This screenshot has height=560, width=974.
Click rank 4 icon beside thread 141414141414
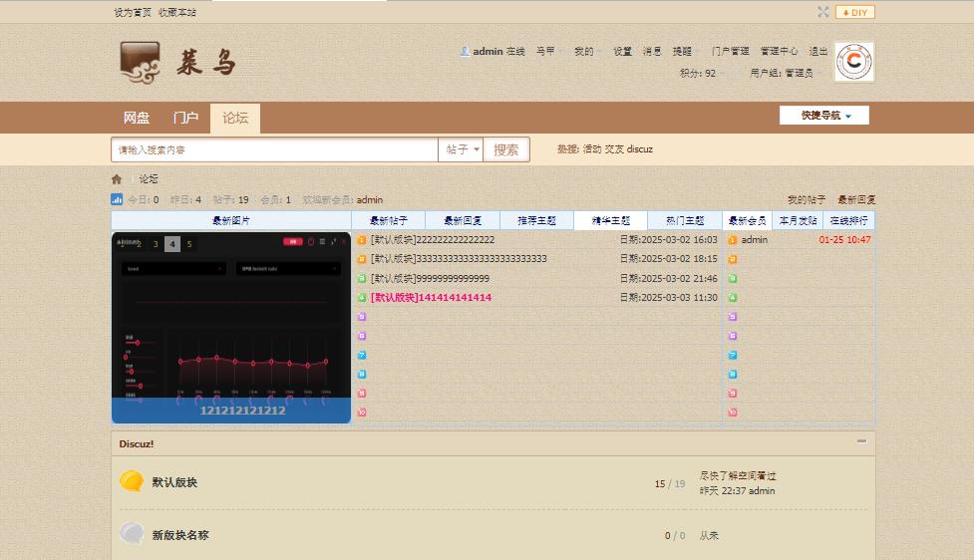coord(362,298)
